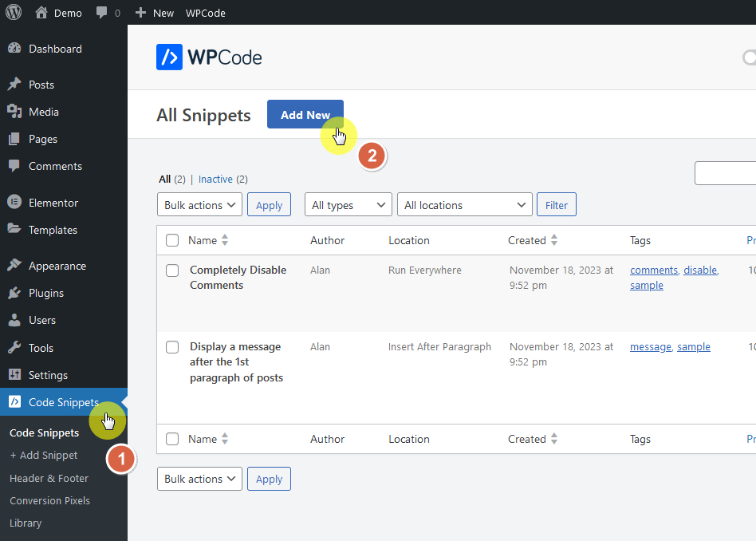The height and width of the screenshot is (541, 756).
Task: Click the Pages icon in sidebar
Action: click(14, 139)
